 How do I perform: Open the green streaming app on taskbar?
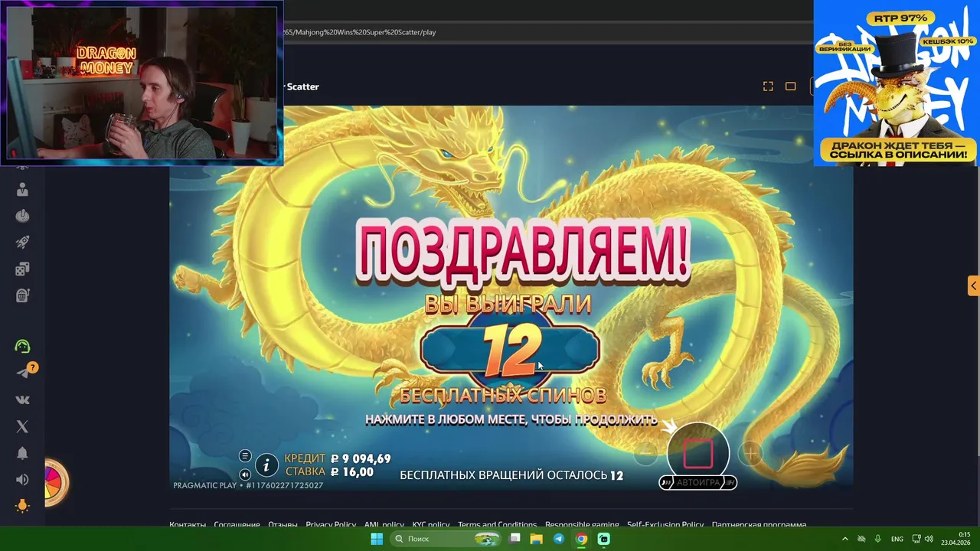603,539
